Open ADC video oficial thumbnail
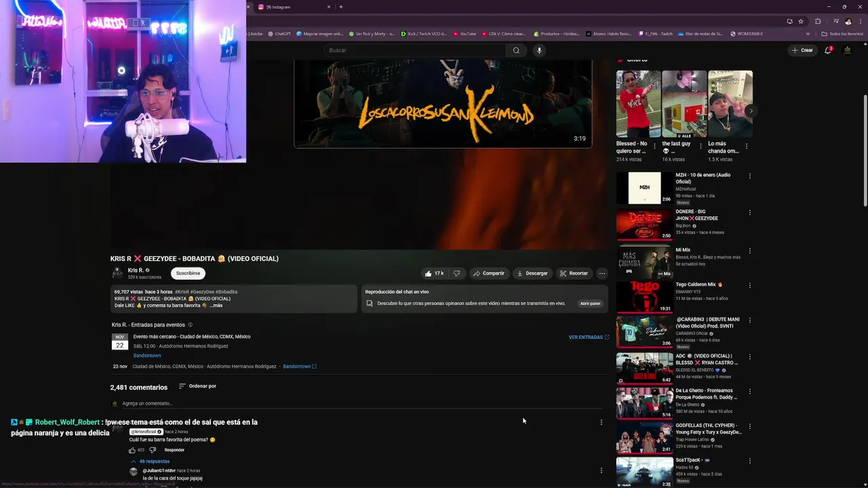Image resolution: width=868 pixels, height=488 pixels. [644, 368]
